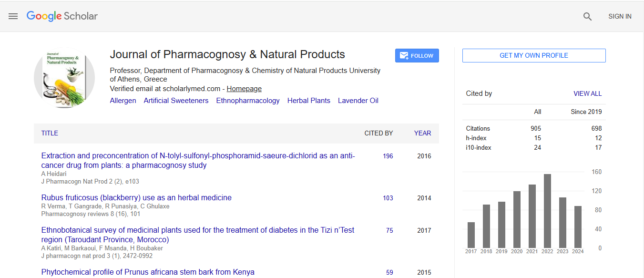Click the 2017 citation bar in chart
This screenshot has height=278, width=644.
click(x=471, y=235)
